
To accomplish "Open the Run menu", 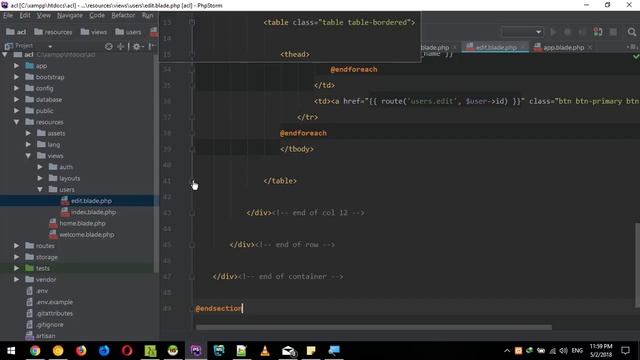I will (147, 16).
